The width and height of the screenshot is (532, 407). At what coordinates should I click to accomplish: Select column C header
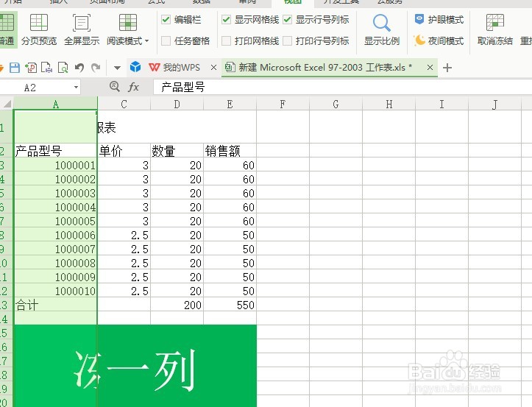(124, 104)
